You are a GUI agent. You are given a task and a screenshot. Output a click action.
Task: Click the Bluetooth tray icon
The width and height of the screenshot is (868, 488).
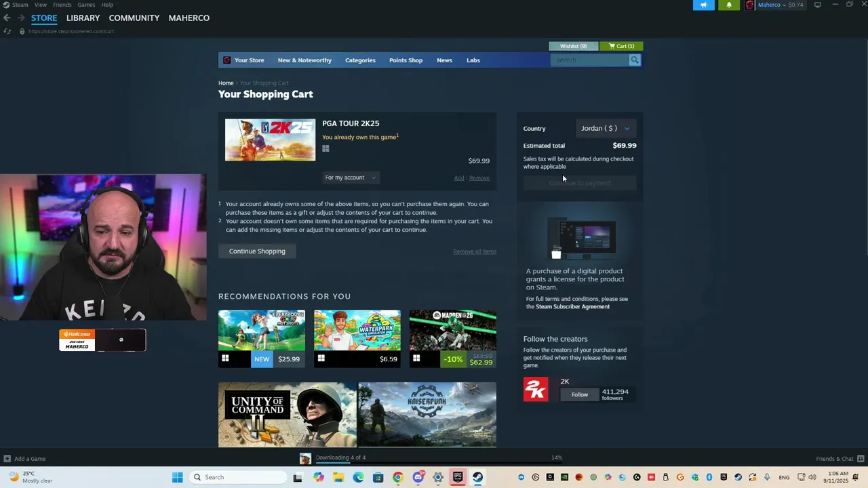[x=709, y=477]
